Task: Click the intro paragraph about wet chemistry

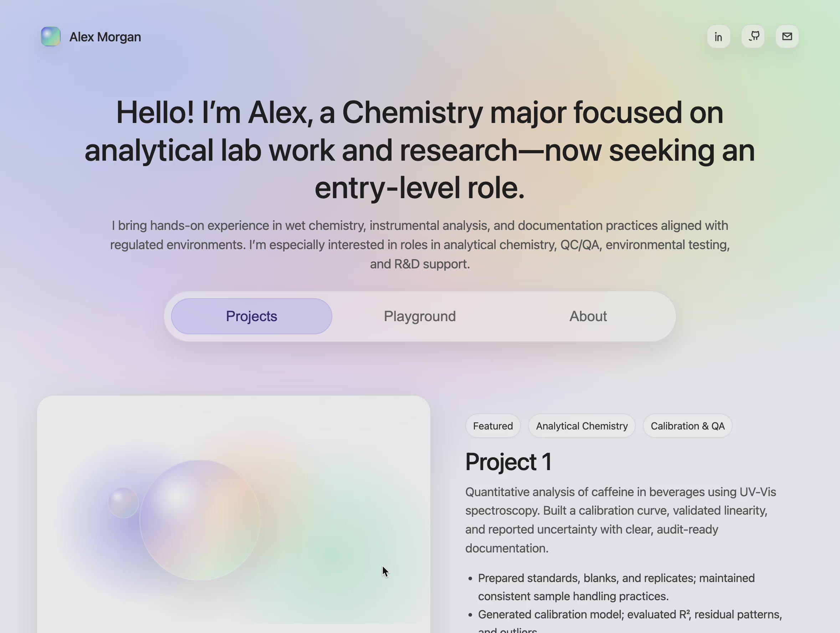Action: 419,244
